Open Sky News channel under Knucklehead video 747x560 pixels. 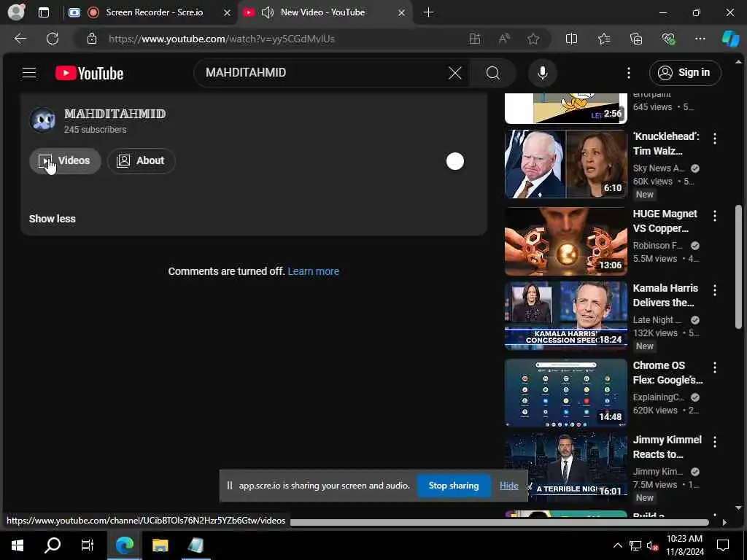click(x=659, y=168)
